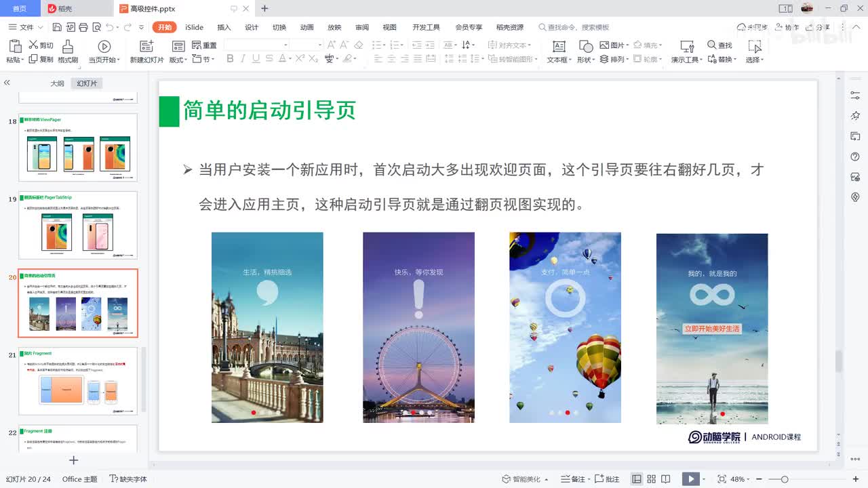Insert a picture with 图片
The height and width of the screenshot is (488, 868).
pyautogui.click(x=614, y=45)
